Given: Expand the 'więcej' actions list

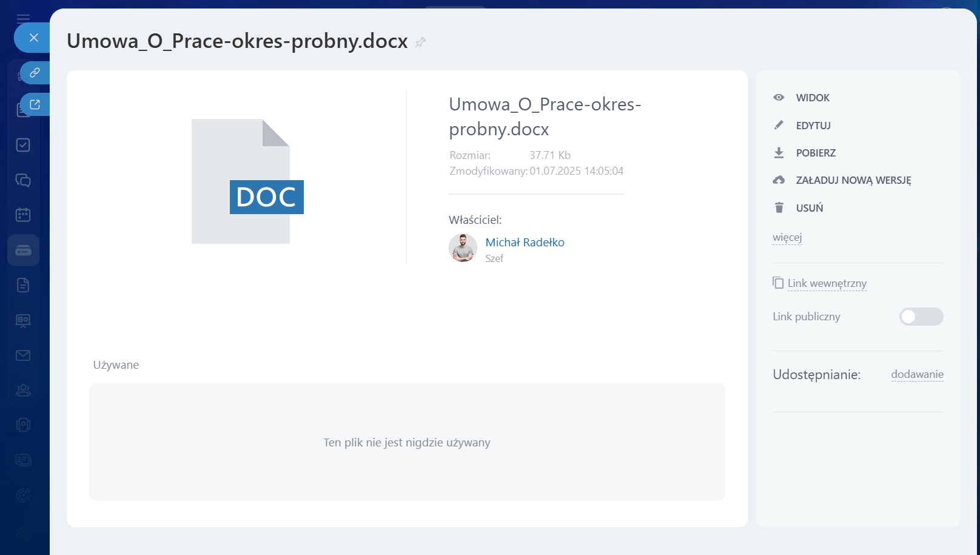Looking at the screenshot, I should pyautogui.click(x=787, y=237).
